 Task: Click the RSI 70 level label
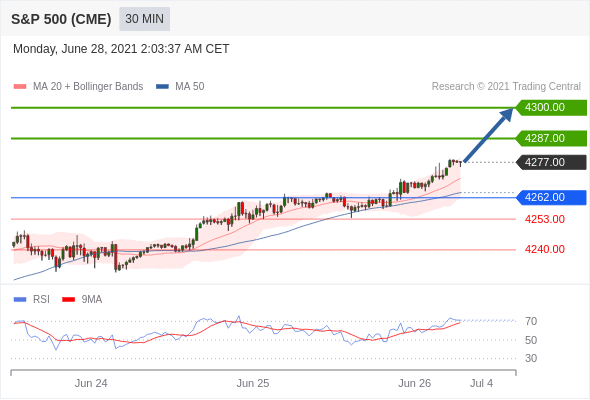531,321
